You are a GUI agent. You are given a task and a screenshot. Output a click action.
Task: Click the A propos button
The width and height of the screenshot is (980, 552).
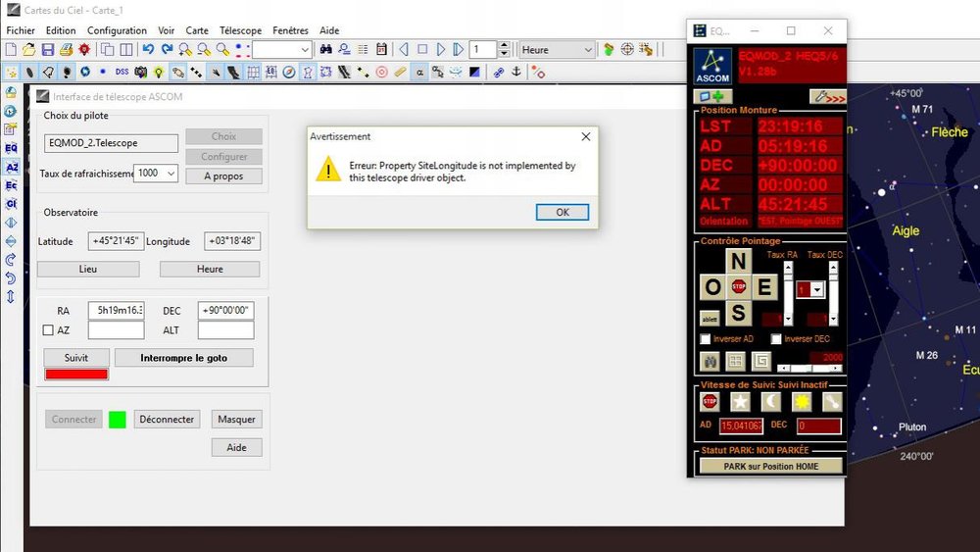223,176
